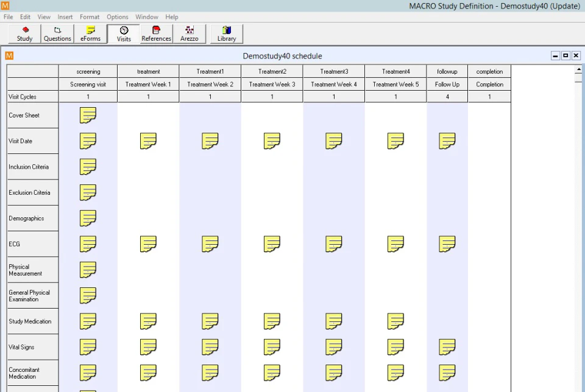Screen dimensions: 585x392
Task: Open the Options menu
Action: (117, 16)
